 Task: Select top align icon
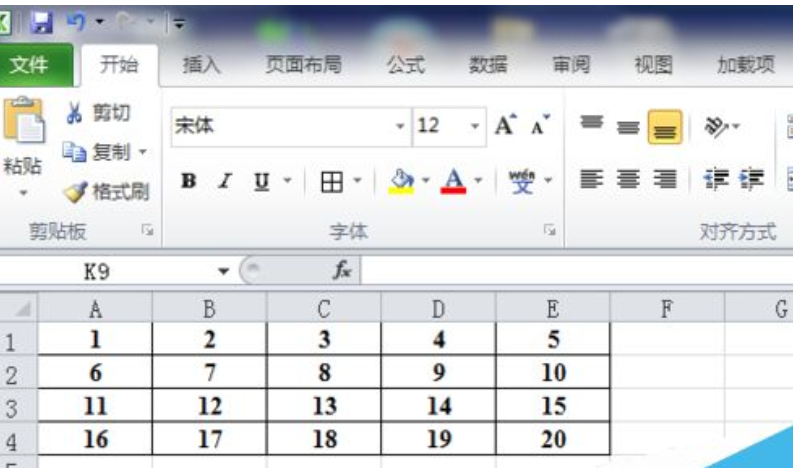coord(592,124)
